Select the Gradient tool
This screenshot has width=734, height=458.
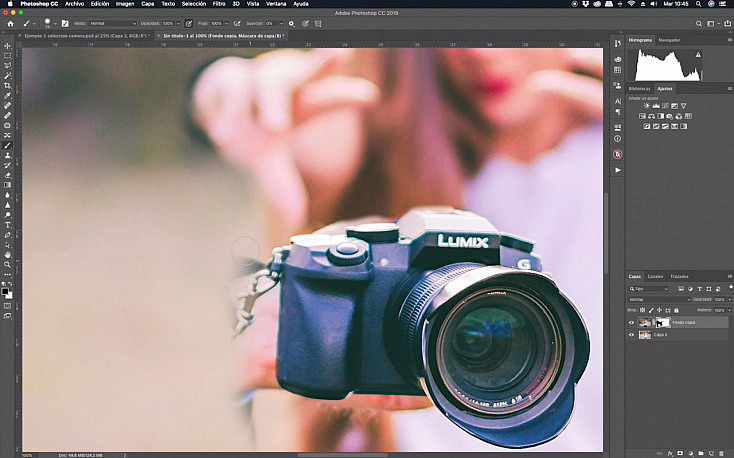7,185
